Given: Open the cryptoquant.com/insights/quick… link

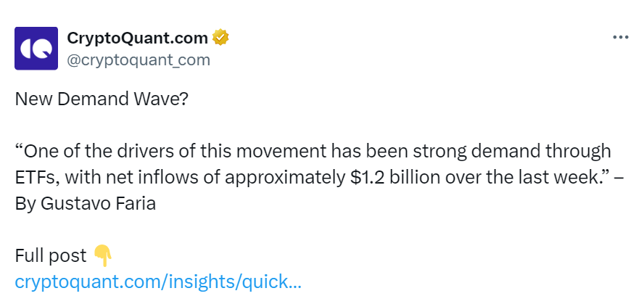Looking at the screenshot, I should [158, 282].
